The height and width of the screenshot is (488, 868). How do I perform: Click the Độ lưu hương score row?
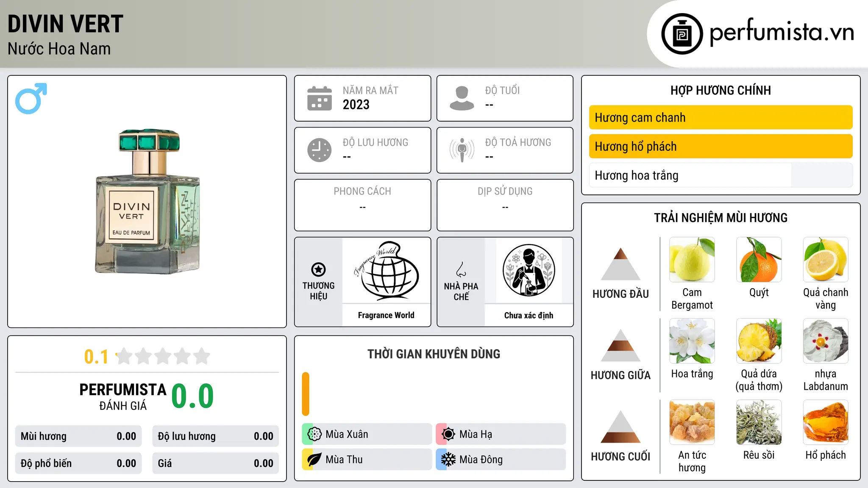coord(216,436)
